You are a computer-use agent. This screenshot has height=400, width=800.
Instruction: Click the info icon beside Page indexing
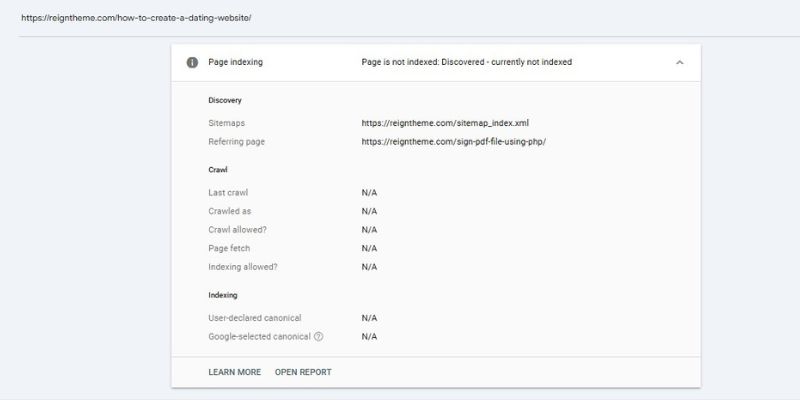(192, 63)
